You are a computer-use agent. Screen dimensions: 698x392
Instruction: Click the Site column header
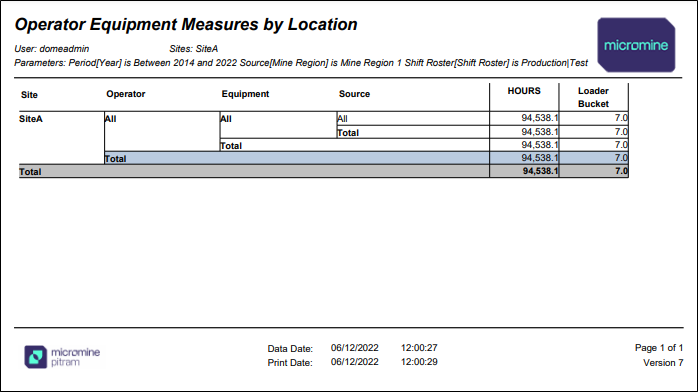coord(29,95)
